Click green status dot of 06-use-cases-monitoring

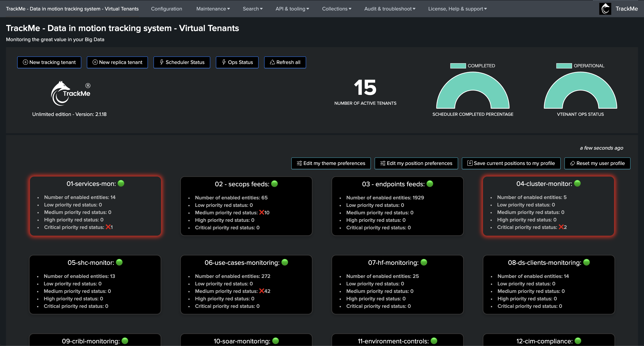285,262
